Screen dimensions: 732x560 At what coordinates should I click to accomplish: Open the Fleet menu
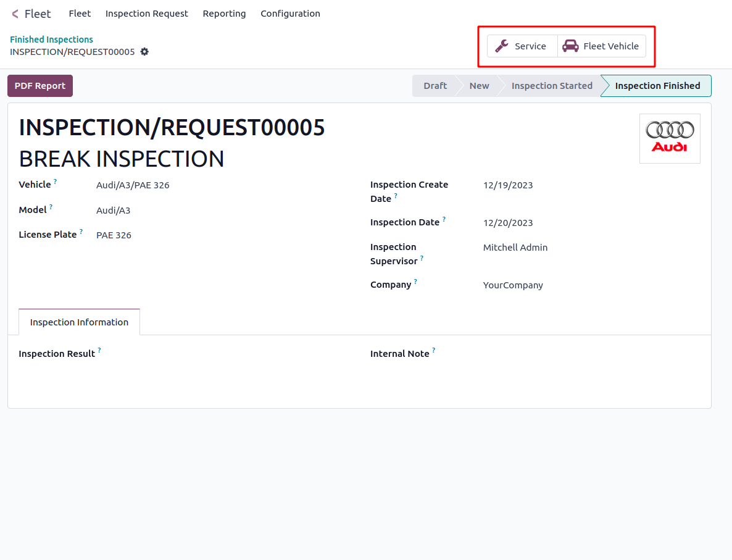[x=80, y=14]
